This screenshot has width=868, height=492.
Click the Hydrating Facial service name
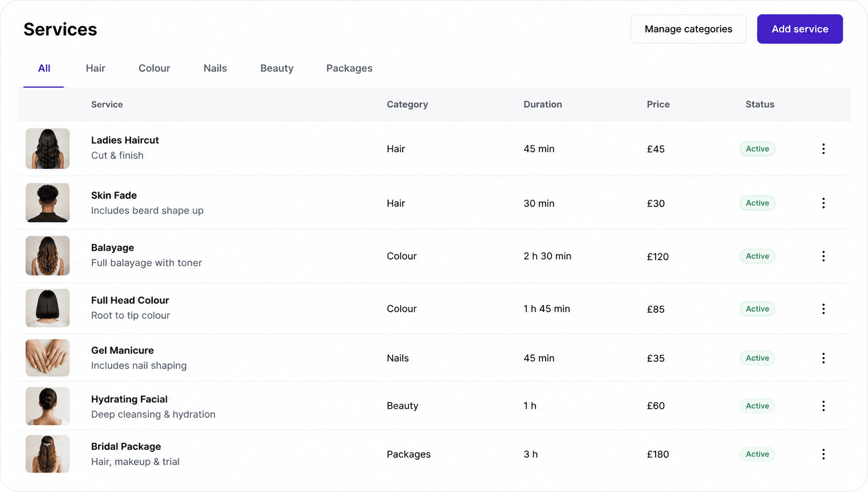[x=129, y=399]
